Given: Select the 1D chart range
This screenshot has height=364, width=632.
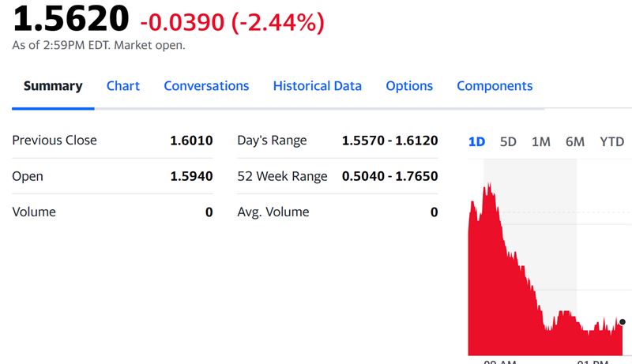Looking at the screenshot, I should pyautogui.click(x=476, y=142).
